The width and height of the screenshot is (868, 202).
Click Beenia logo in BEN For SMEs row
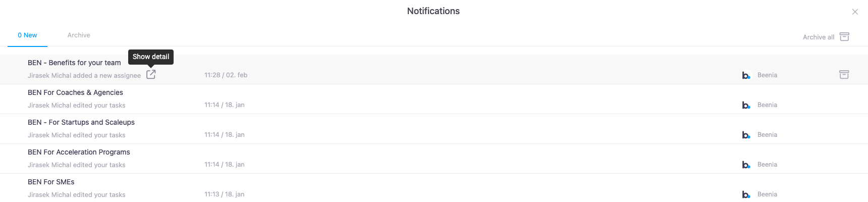(x=746, y=194)
